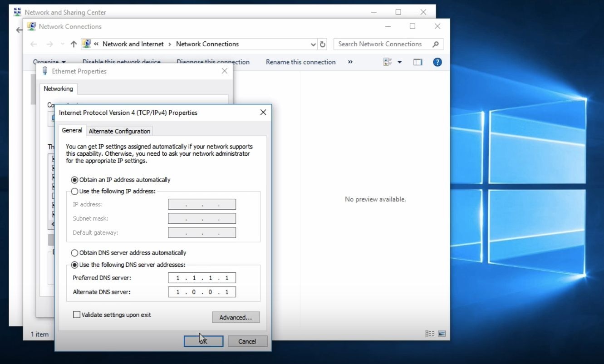This screenshot has height=364, width=604.
Task: Open recent locations dropdown arrow
Action: 63,44
